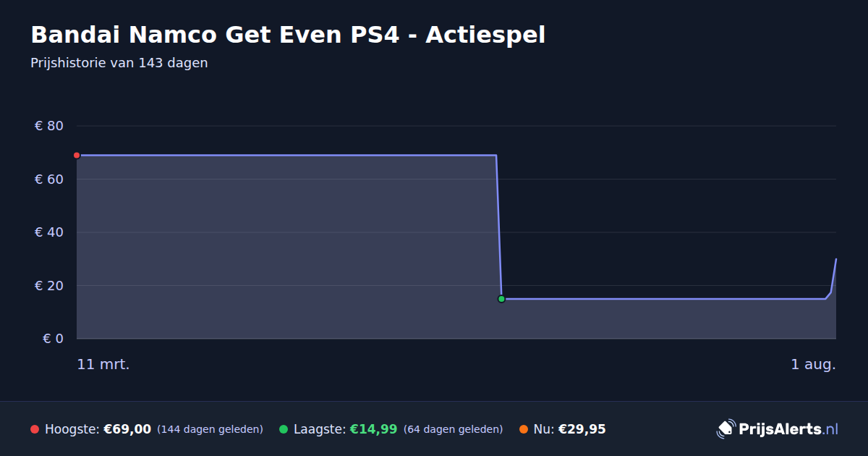
Task: Click the PrijsAlerts tag logo icon
Action: (x=726, y=429)
